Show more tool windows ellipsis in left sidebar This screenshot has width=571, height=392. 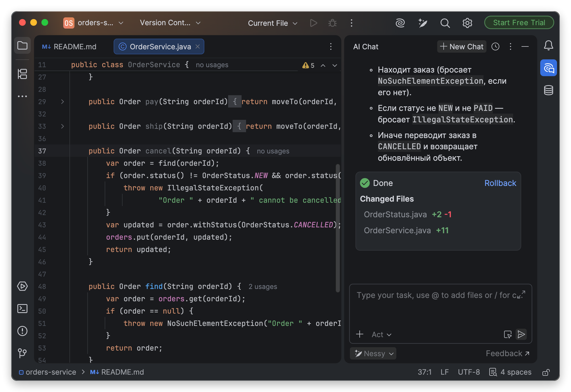22,96
